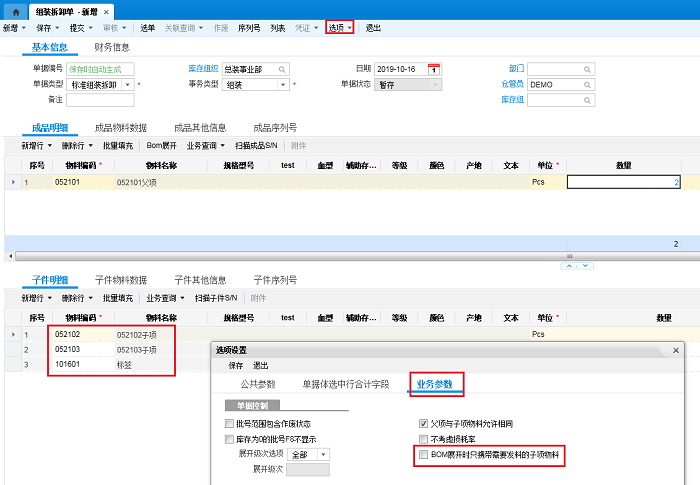
Task: Click the home icon tab
Action: tap(15, 9)
